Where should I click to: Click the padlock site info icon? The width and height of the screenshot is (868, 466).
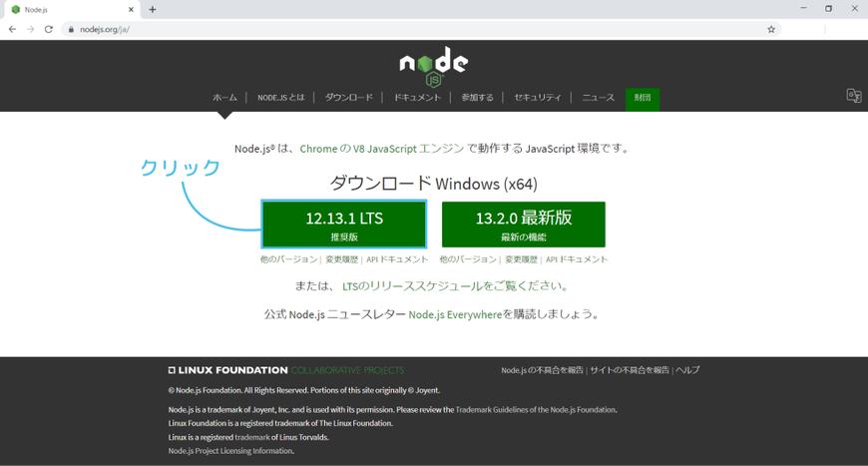(x=71, y=29)
